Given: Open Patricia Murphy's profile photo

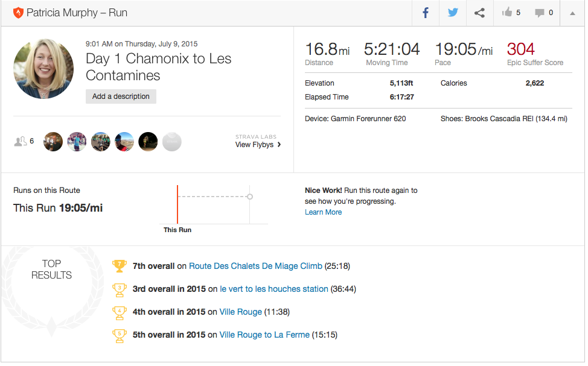Looking at the screenshot, I should pyautogui.click(x=43, y=69).
